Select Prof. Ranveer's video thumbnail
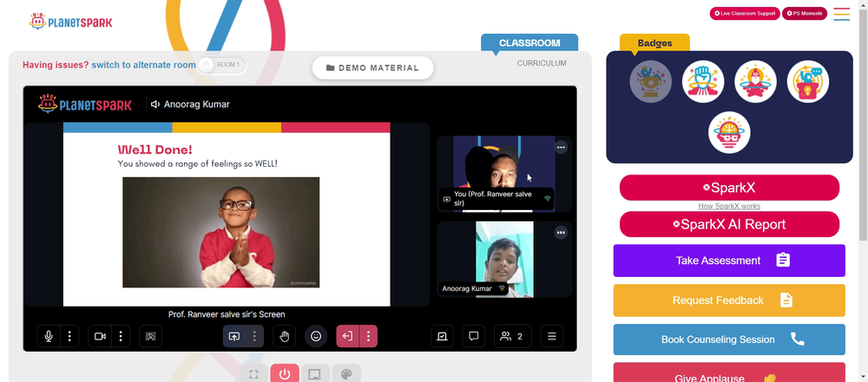868x382 pixels. coord(503,174)
